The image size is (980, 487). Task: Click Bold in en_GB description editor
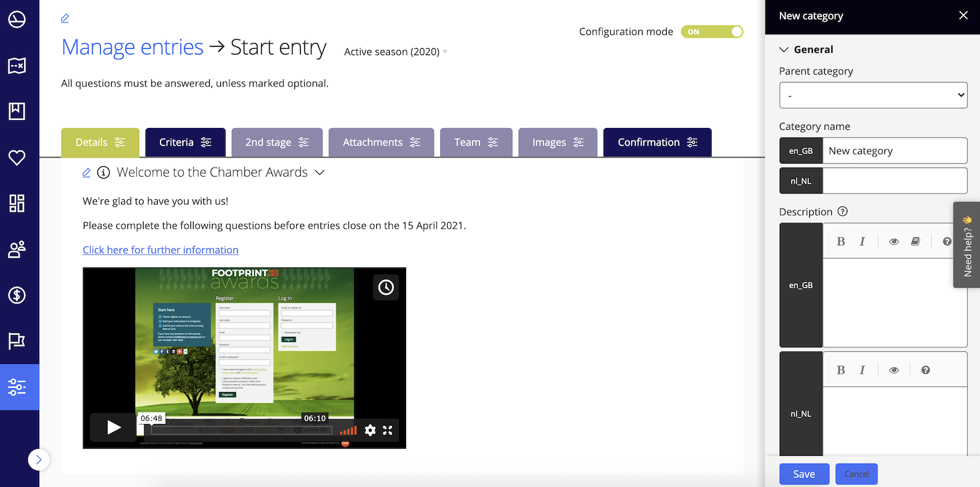(x=840, y=242)
